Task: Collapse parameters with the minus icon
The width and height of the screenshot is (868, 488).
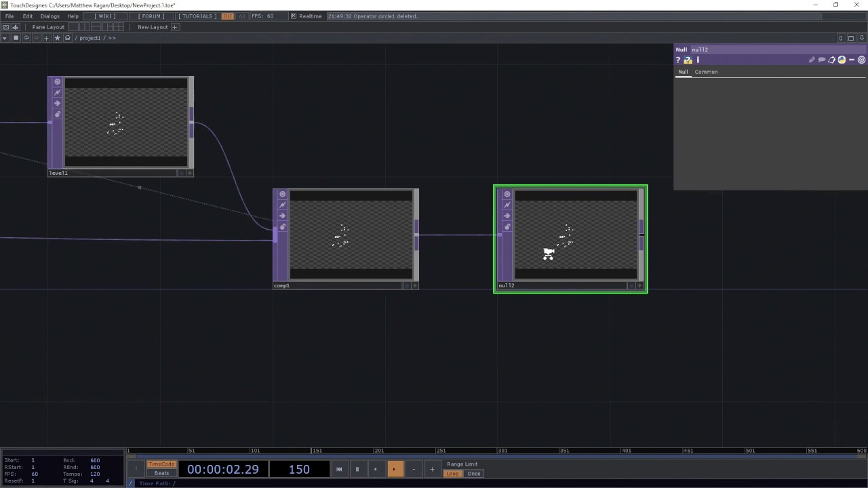Action: (x=852, y=60)
